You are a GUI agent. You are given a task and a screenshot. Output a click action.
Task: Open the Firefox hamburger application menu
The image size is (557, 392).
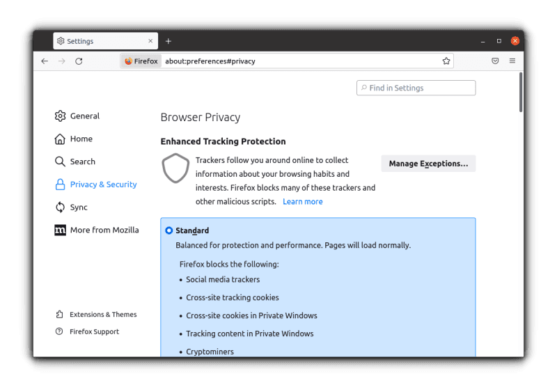coord(512,61)
